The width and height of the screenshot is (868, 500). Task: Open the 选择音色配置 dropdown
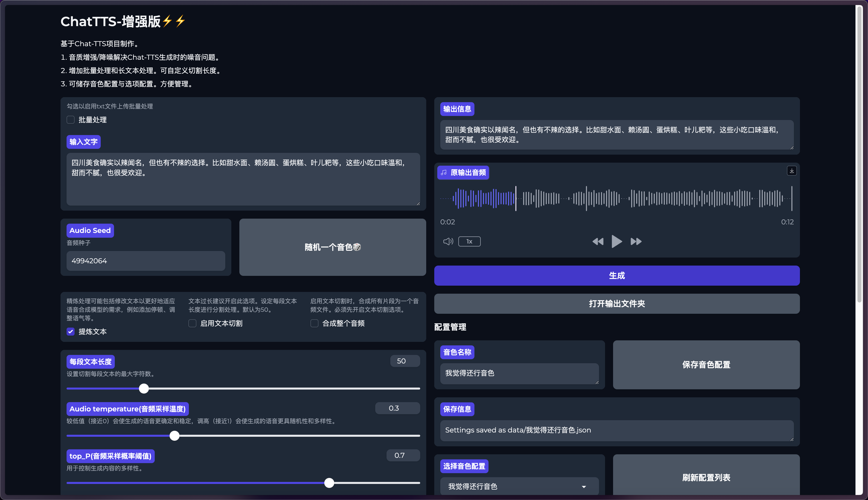[x=519, y=486]
